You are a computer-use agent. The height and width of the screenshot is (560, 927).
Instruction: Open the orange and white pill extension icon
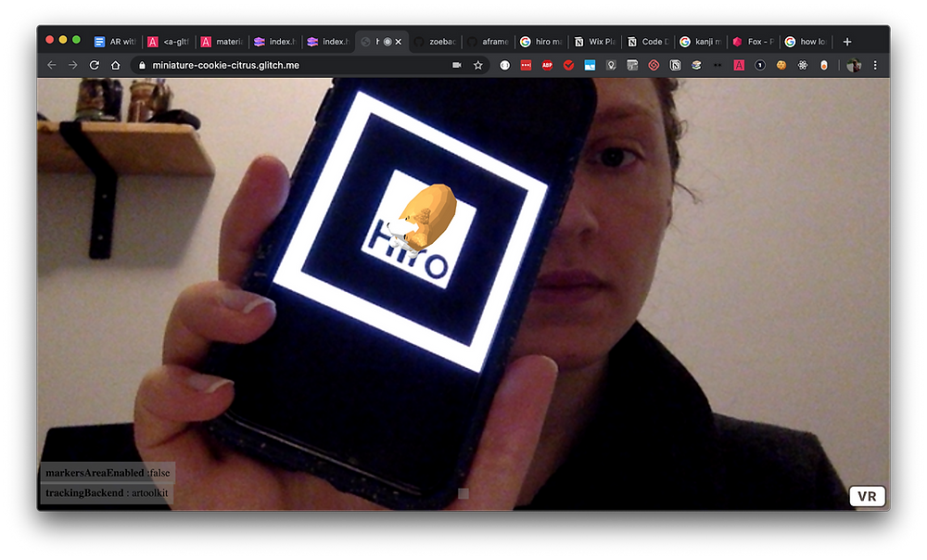(x=824, y=65)
